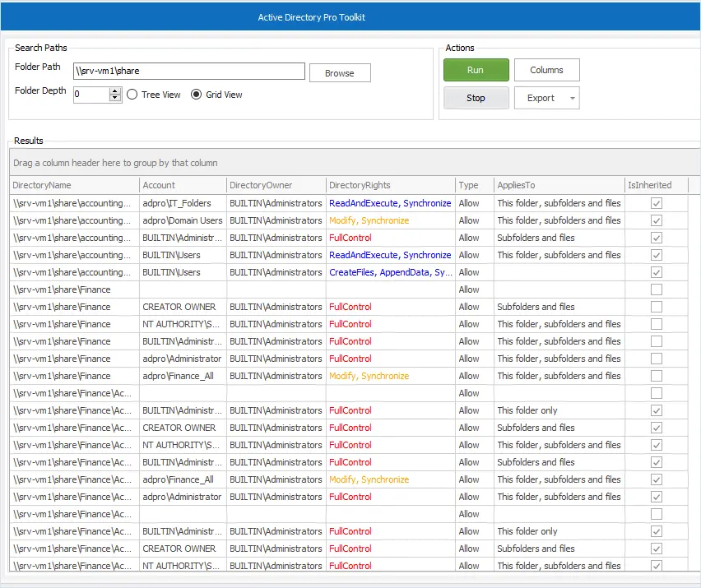This screenshot has width=701, height=588.
Task: Sort by the Account column header
Action: click(183, 185)
